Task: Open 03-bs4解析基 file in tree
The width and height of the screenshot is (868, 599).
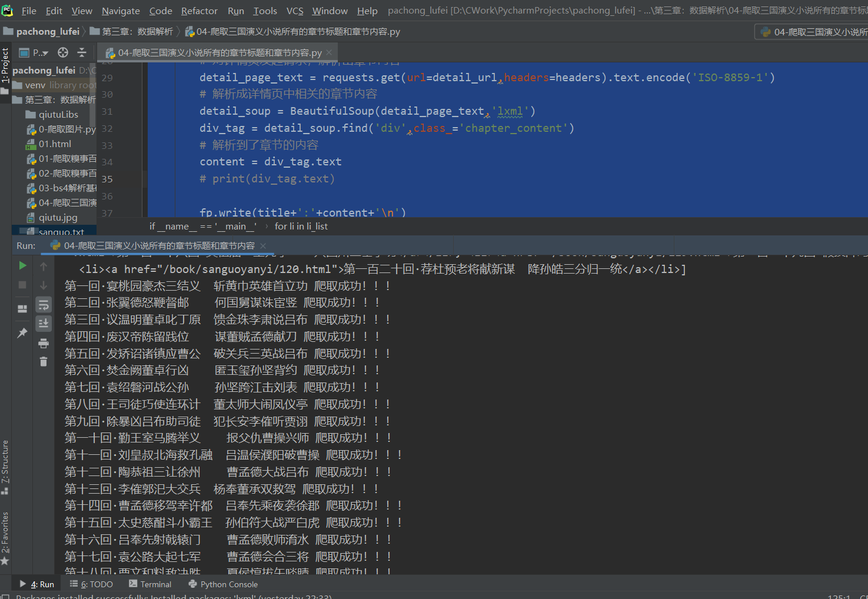Action: point(61,188)
